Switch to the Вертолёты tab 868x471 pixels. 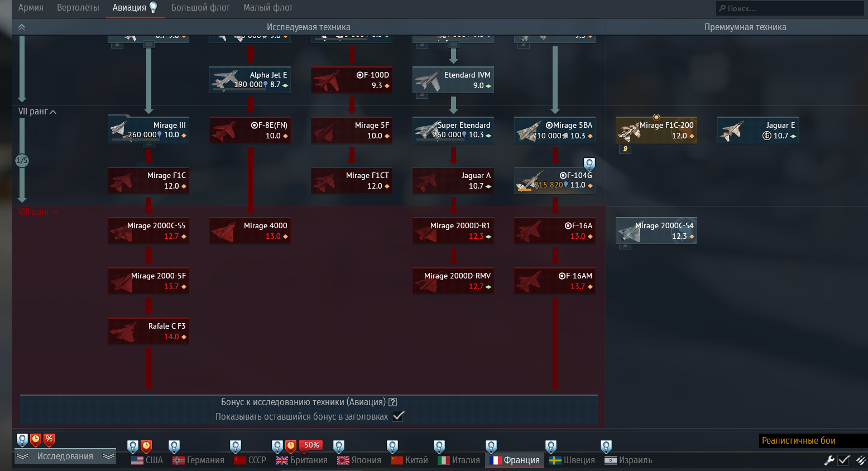click(x=78, y=8)
